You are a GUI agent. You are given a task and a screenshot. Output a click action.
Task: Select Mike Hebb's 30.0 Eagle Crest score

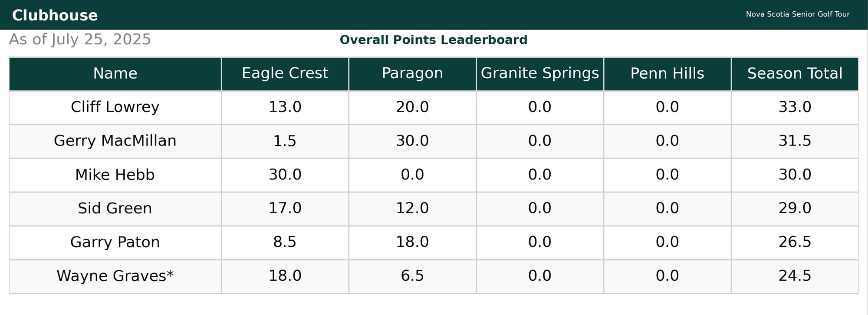click(x=285, y=175)
